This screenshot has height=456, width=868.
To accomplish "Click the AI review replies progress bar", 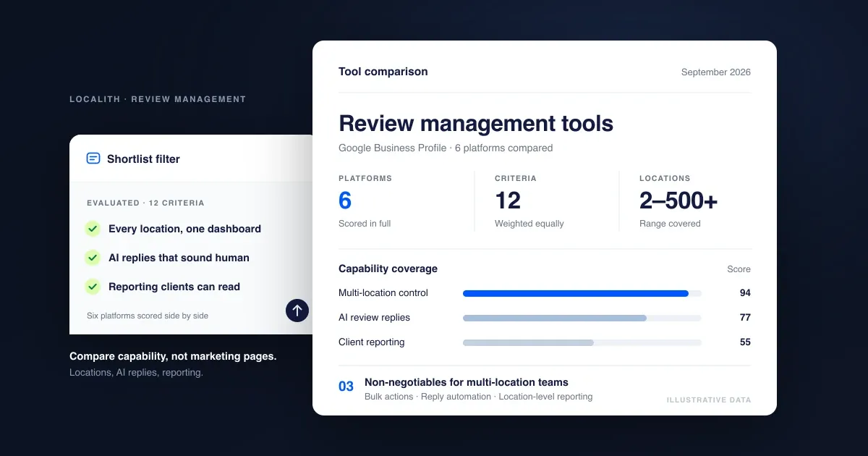I will coord(582,318).
